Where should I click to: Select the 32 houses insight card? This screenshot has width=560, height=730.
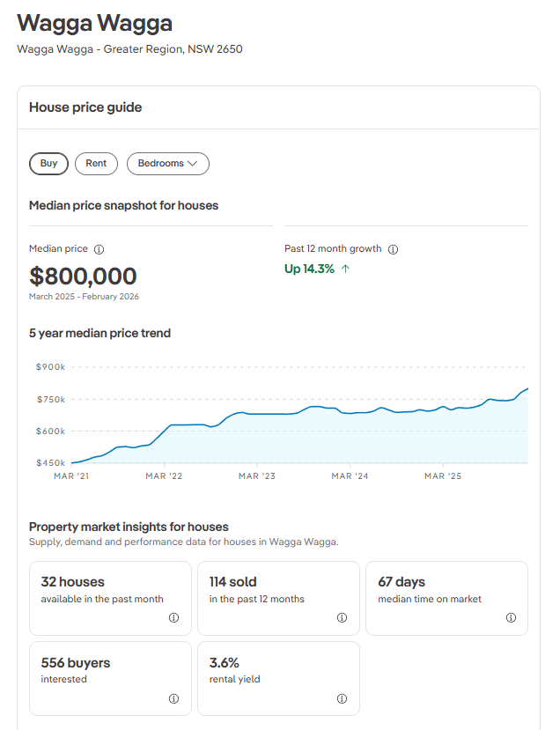(x=110, y=598)
